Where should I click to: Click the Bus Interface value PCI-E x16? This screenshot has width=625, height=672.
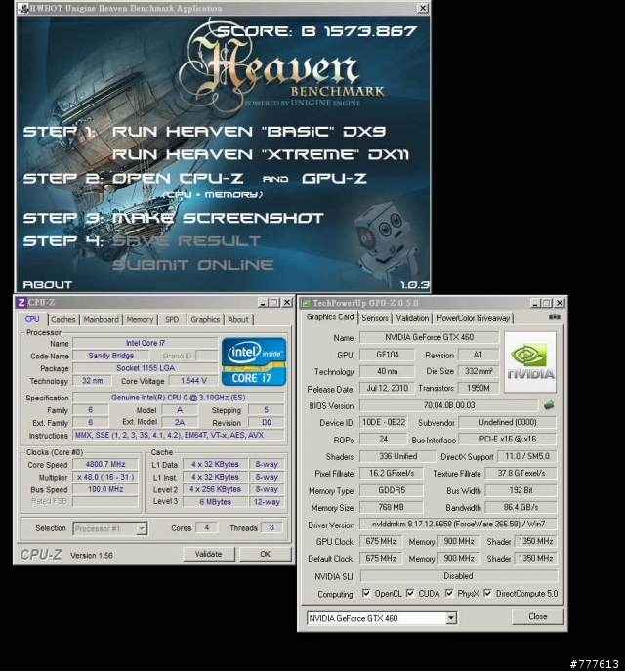(x=508, y=439)
